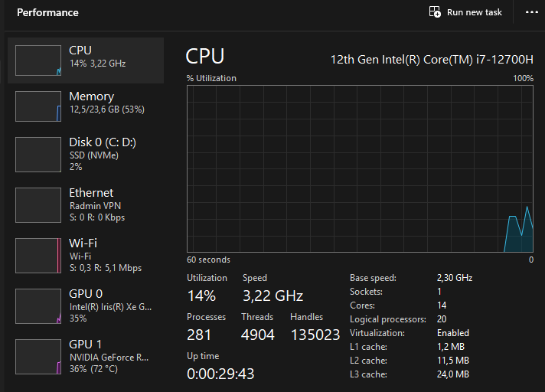Image resolution: width=545 pixels, height=392 pixels.
Task: Switch to the Memory performance entry
Action: pos(106,103)
